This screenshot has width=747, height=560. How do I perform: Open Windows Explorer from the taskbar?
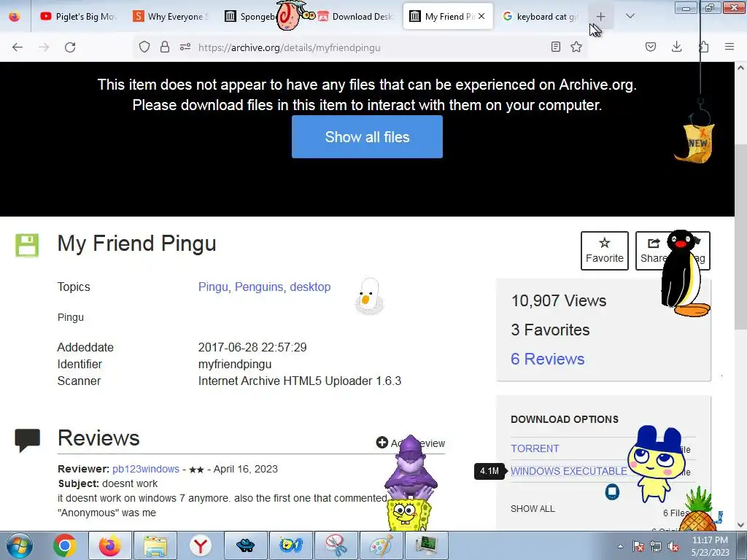tap(155, 545)
